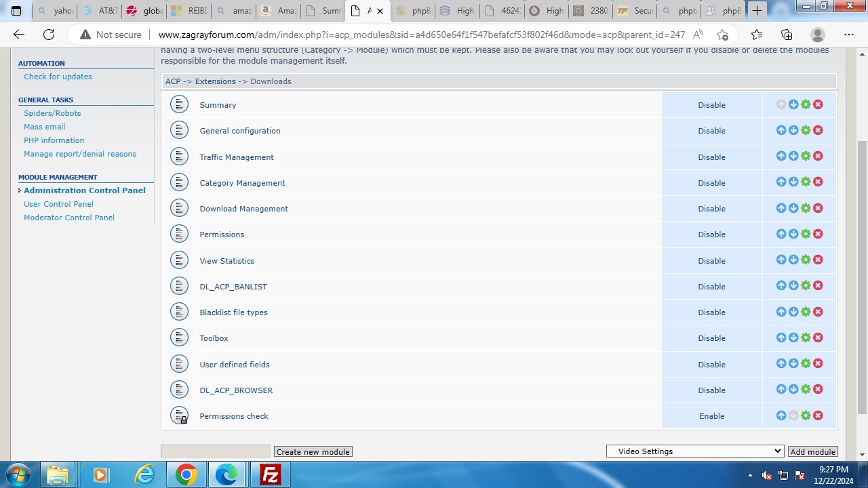Screen dimensions: 868x488
Task: Disable the Download Management module
Action: (711, 209)
